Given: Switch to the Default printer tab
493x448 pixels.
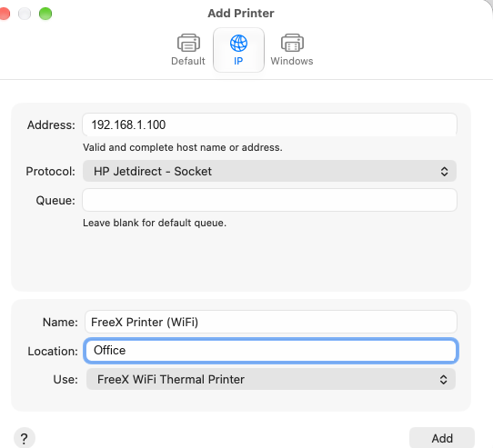Looking at the screenshot, I should click(188, 50).
